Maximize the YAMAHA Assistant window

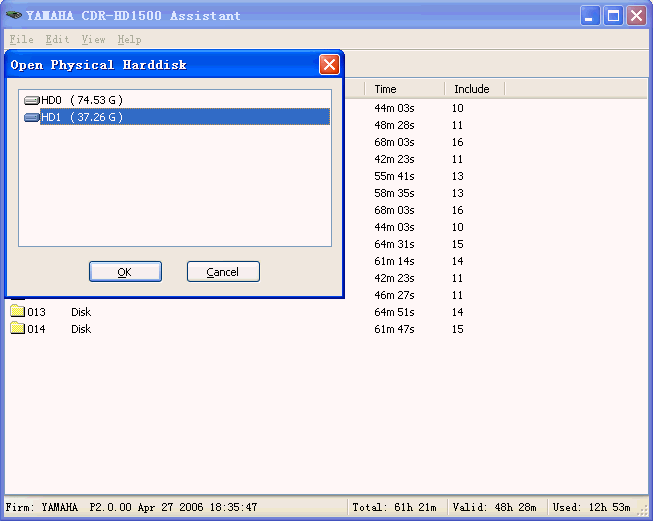(x=613, y=16)
